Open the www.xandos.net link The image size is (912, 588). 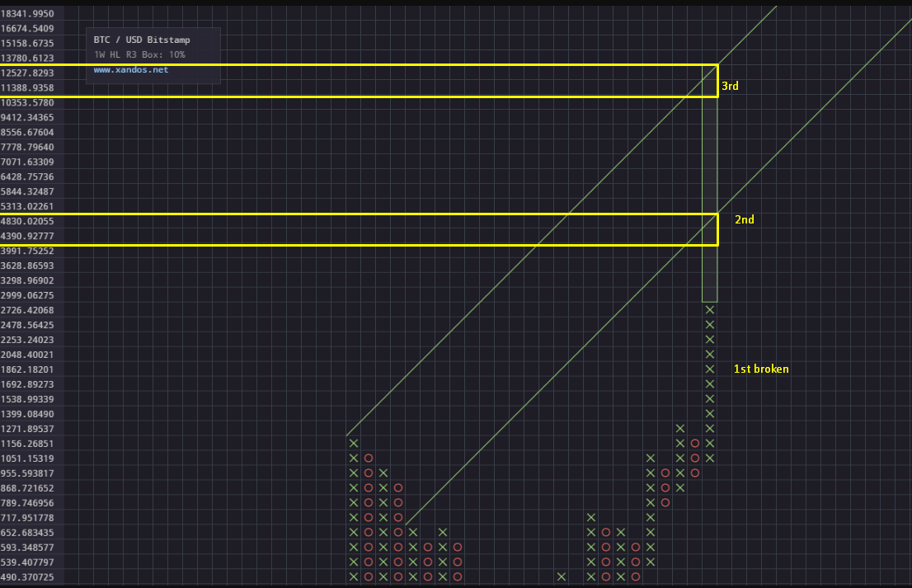(x=131, y=70)
